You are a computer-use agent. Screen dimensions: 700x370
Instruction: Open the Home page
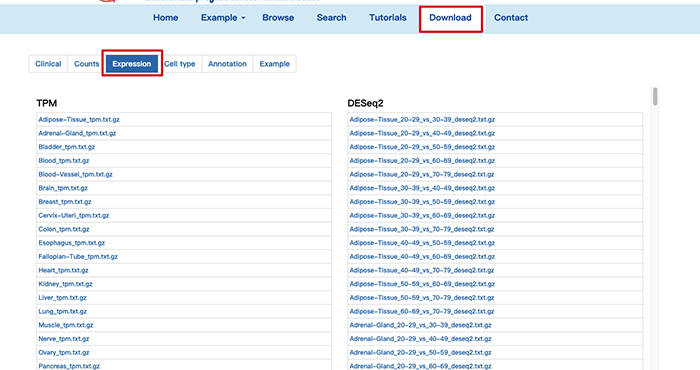coord(165,18)
